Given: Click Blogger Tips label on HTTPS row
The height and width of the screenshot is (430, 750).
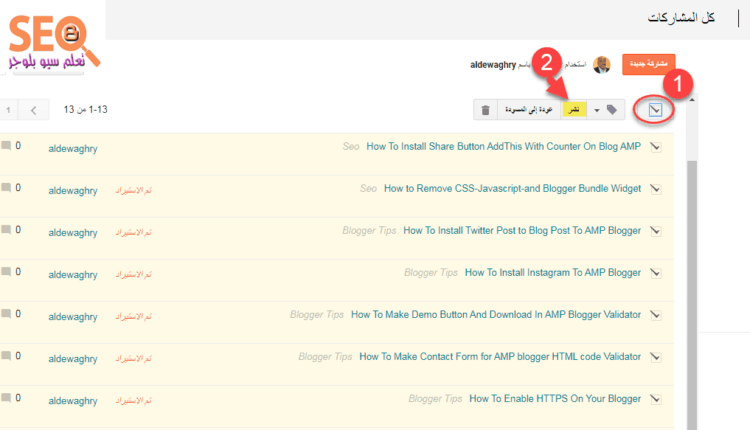Looking at the screenshot, I should (435, 399).
